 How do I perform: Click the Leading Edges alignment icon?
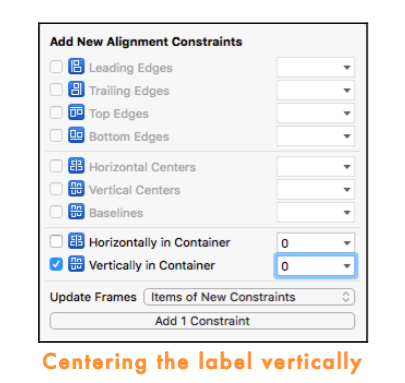tap(76, 66)
